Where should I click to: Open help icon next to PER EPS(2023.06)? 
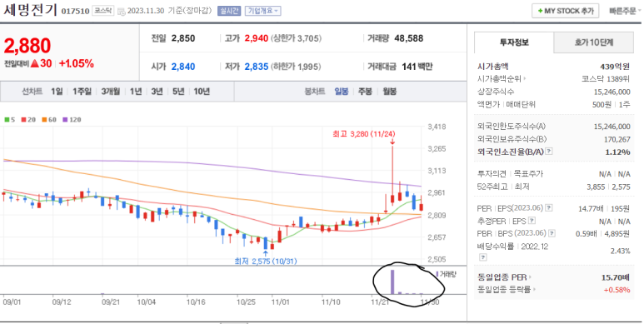(549, 208)
